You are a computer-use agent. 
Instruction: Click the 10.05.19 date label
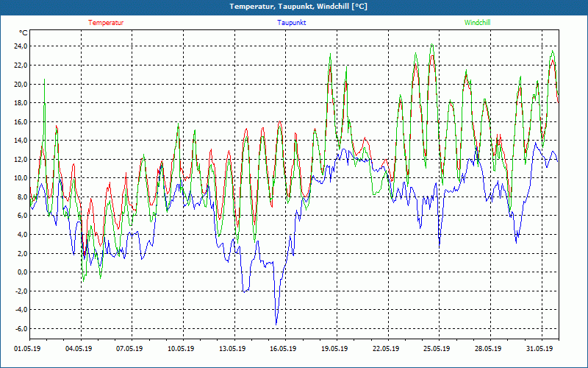(x=181, y=349)
